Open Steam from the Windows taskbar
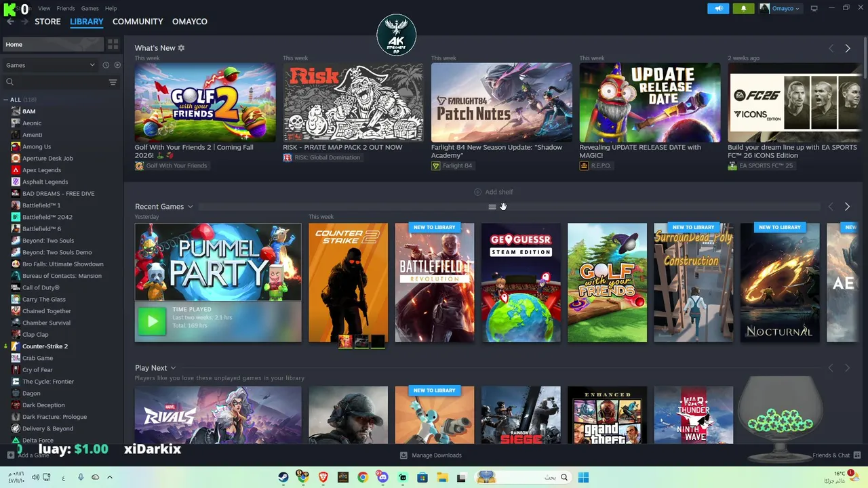868x488 pixels. click(283, 477)
